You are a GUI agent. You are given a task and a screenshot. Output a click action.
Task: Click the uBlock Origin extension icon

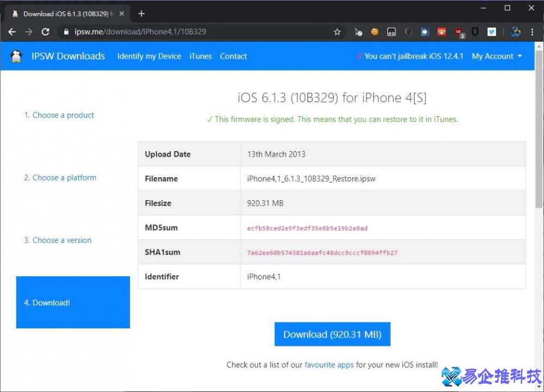coord(459,32)
